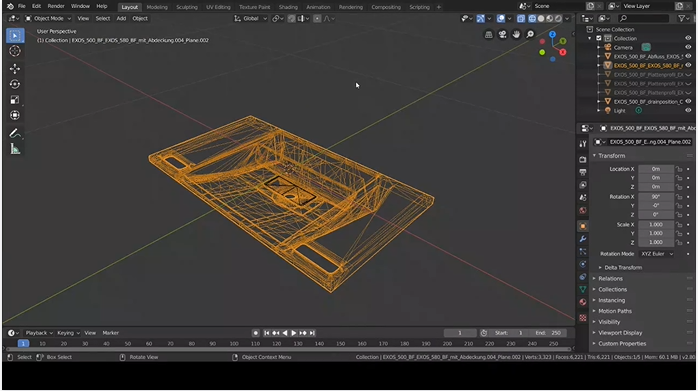Open the Particles properties tab
The height and width of the screenshot is (391, 698).
583,252
